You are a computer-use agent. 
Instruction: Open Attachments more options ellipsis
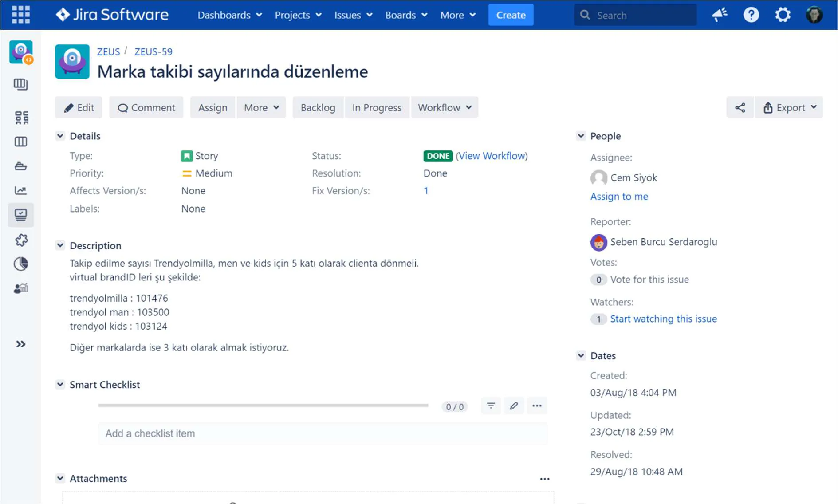tap(545, 479)
